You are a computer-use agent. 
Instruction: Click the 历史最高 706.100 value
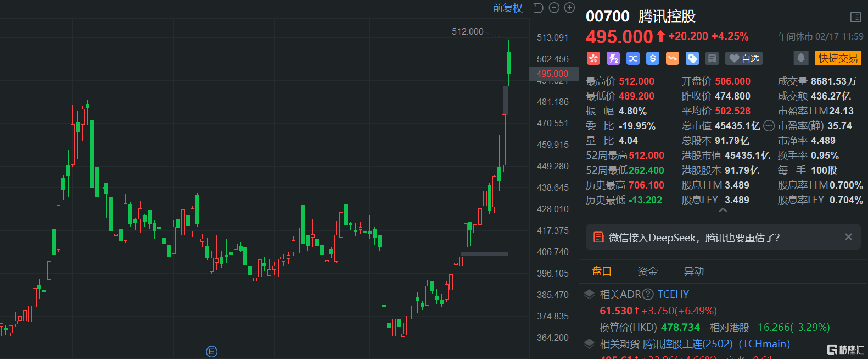[646, 185]
